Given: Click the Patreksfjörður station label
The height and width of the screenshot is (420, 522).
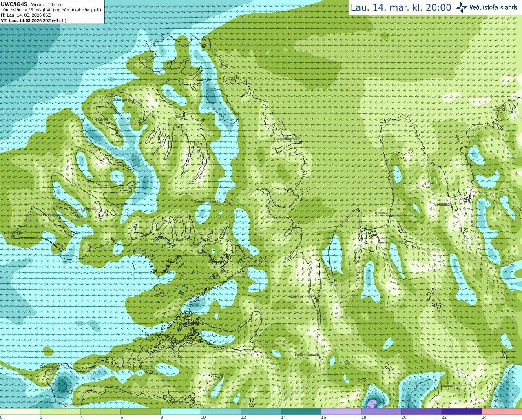Looking at the screenshot, I should (48, 214).
